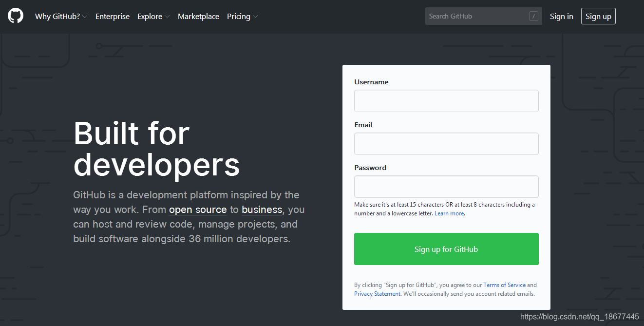
Task: Click into the Email input field
Action: [446, 144]
